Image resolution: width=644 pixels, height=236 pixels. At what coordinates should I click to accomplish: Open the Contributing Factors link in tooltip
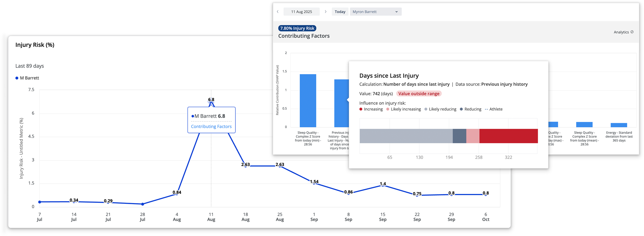[211, 127]
